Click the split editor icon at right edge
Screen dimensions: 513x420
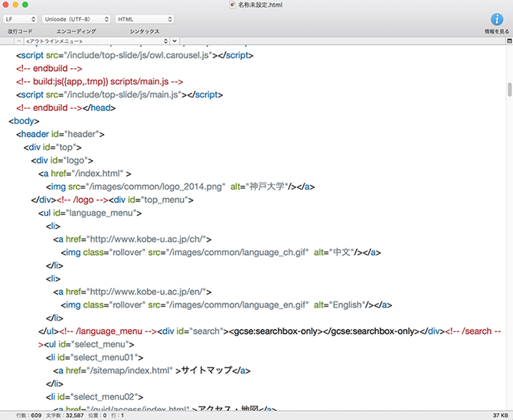(x=508, y=40)
